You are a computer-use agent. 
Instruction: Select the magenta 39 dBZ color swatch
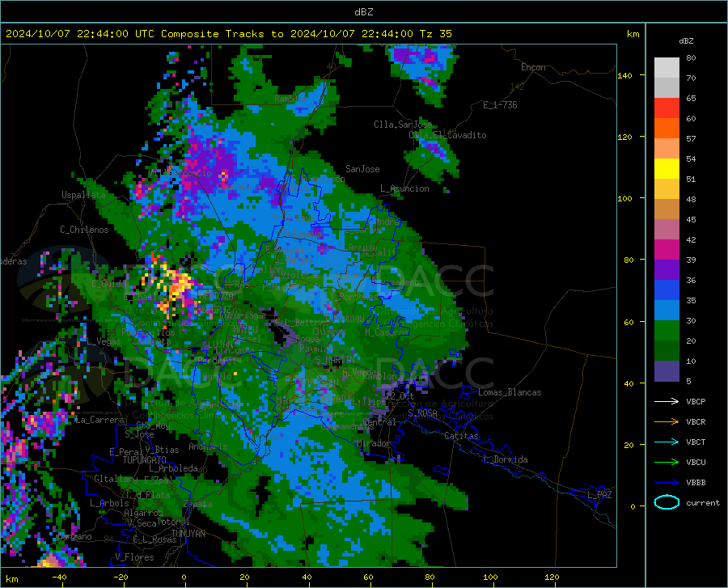[x=667, y=250]
